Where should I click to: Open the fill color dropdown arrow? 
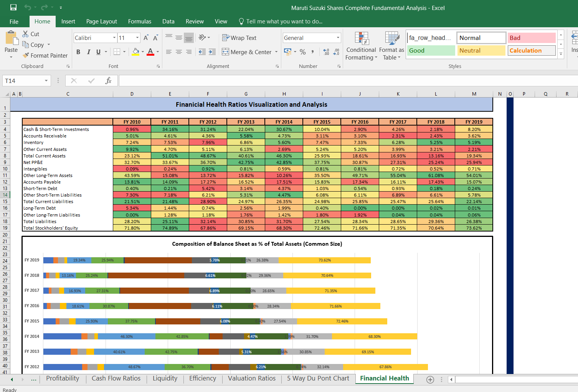point(143,51)
